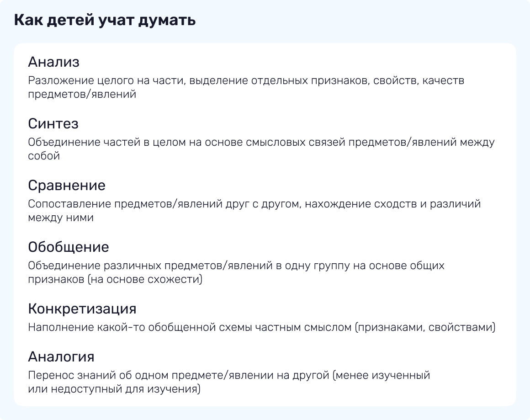The width and height of the screenshot is (530, 420).
Task: Click the "Обобщение" heading
Action: [69, 247]
